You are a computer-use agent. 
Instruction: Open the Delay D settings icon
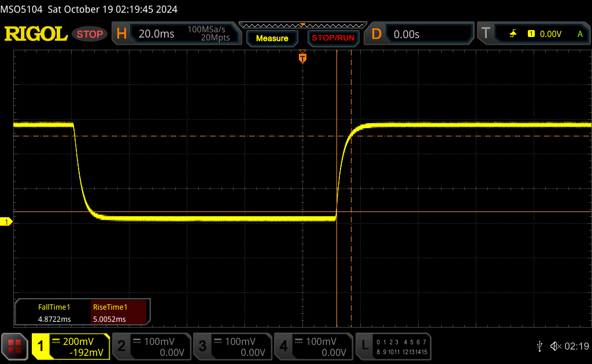coord(376,34)
